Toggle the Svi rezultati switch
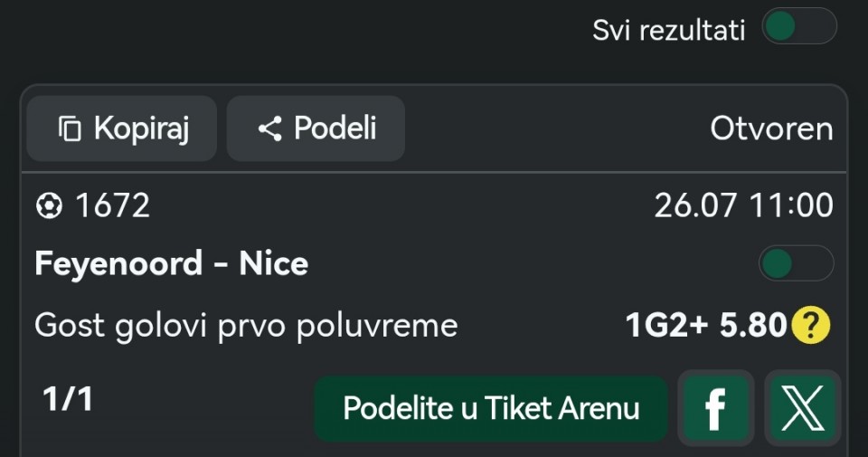The width and height of the screenshot is (868, 457). (x=798, y=26)
